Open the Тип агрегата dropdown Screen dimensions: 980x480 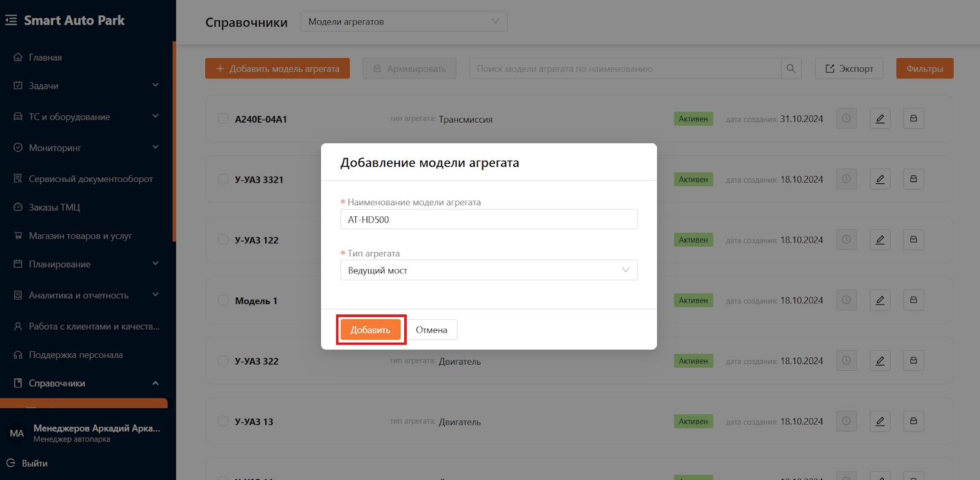488,270
